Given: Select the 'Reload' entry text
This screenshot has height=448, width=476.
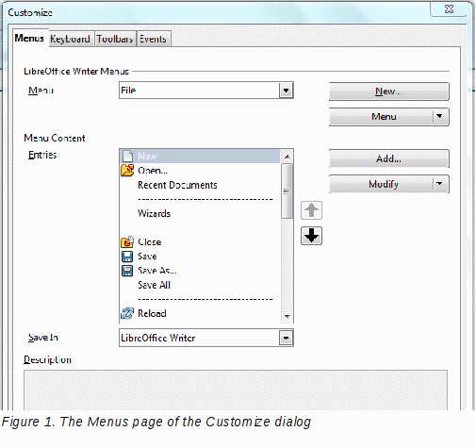Looking at the screenshot, I should [152, 313].
